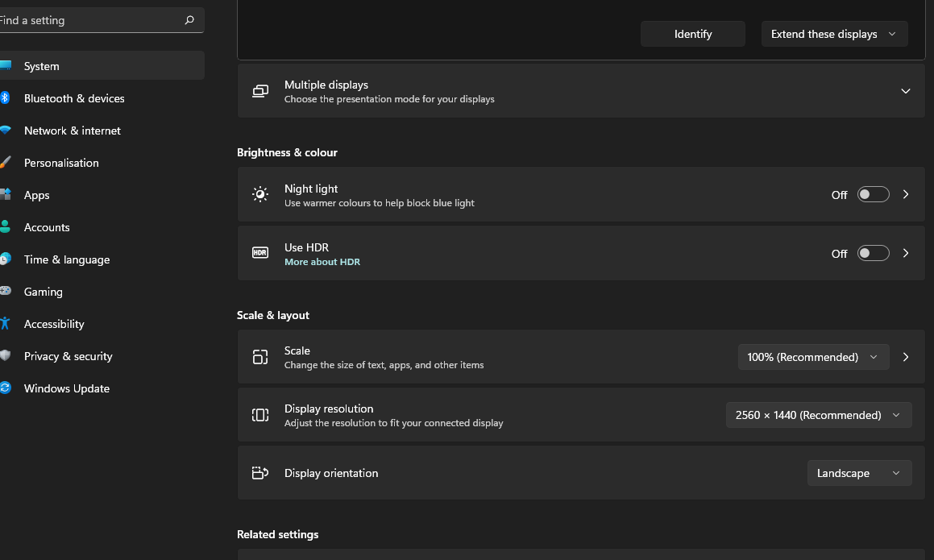Click the Display orientation icon
This screenshot has height=560, width=934.
[x=260, y=473]
